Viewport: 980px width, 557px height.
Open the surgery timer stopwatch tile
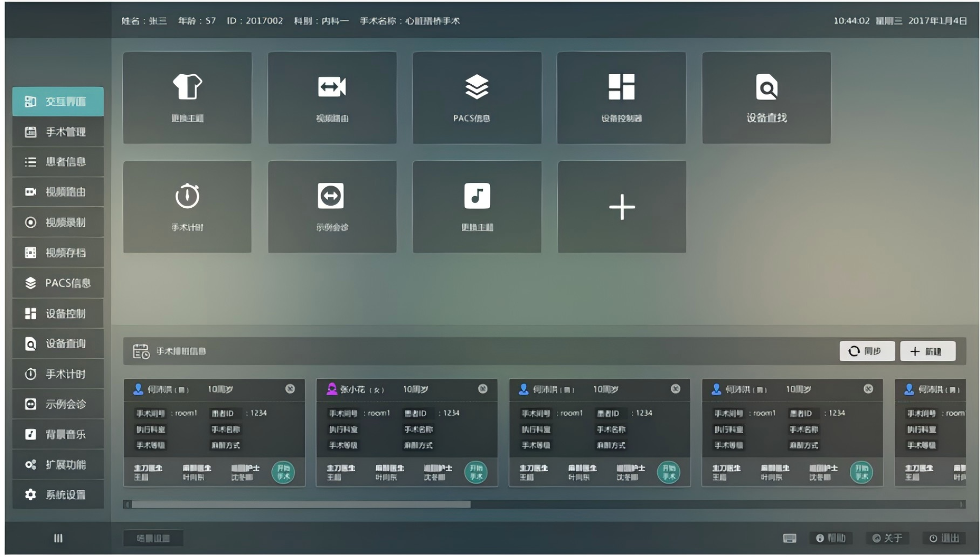pyautogui.click(x=187, y=207)
